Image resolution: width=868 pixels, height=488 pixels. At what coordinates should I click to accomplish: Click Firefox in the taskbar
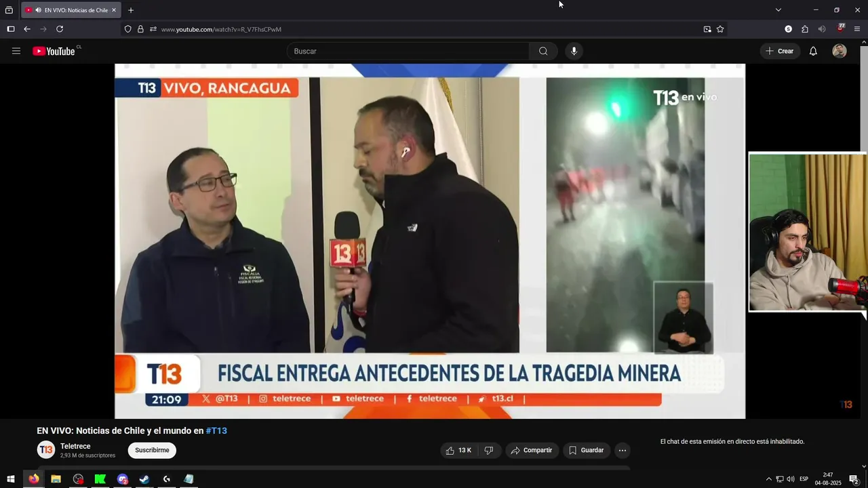coord(33,479)
